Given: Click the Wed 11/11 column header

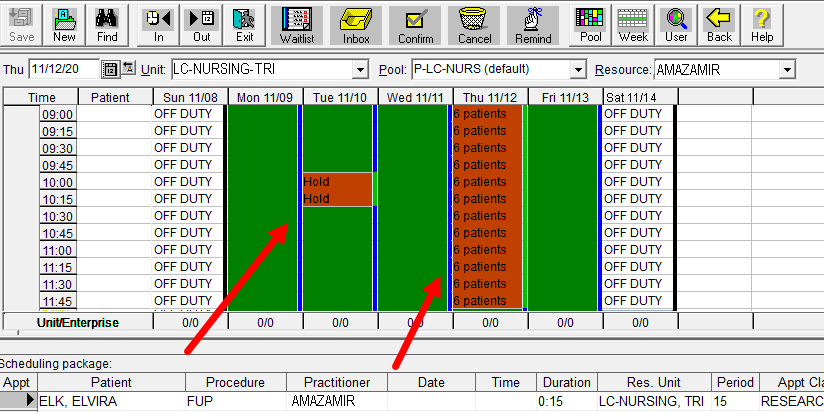Looking at the screenshot, I should coord(416,97).
